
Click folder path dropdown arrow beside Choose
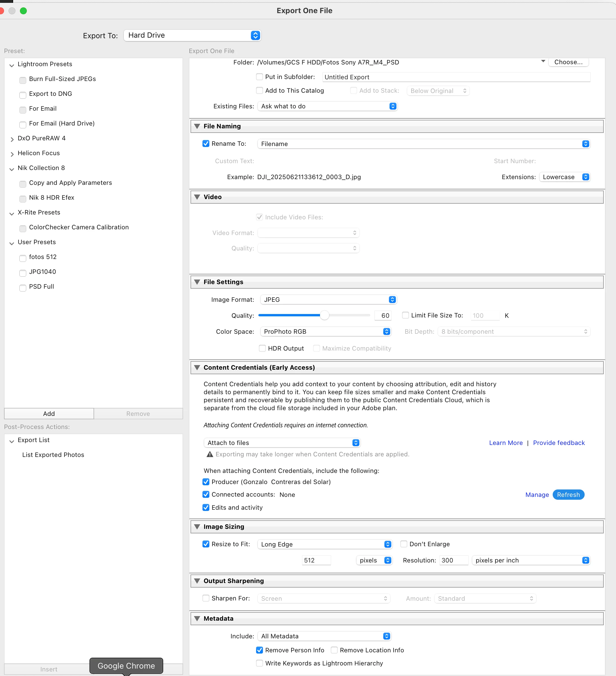(x=543, y=62)
